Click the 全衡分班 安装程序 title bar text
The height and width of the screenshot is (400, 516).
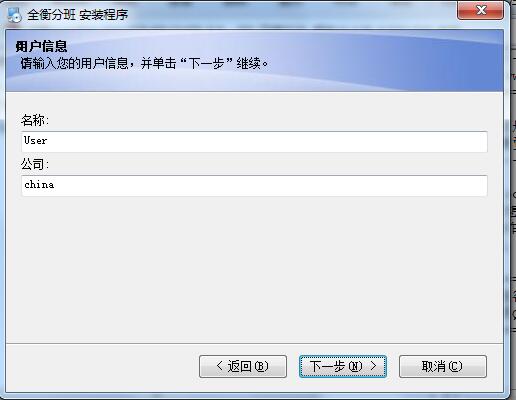[77, 15]
